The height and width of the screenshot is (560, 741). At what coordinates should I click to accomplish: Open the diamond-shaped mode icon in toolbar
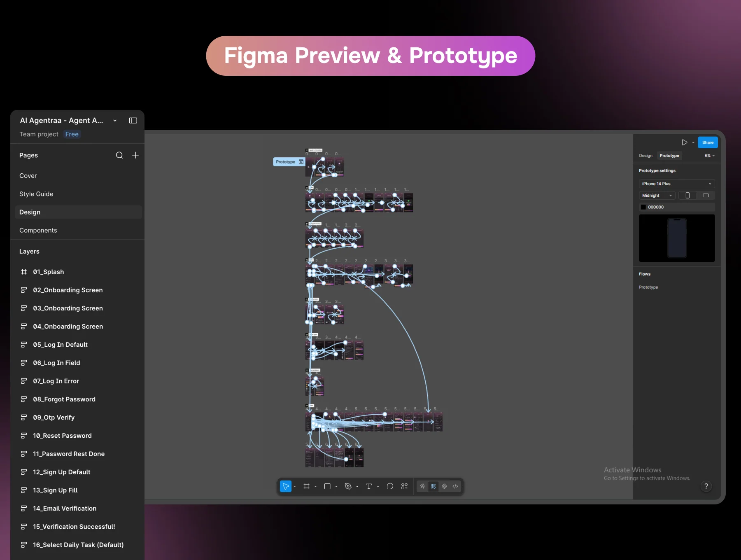(444, 486)
